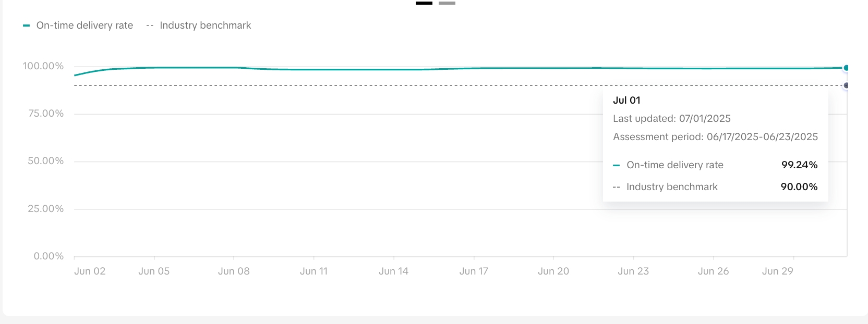Click the assessment period text in tooltip

[x=715, y=137]
